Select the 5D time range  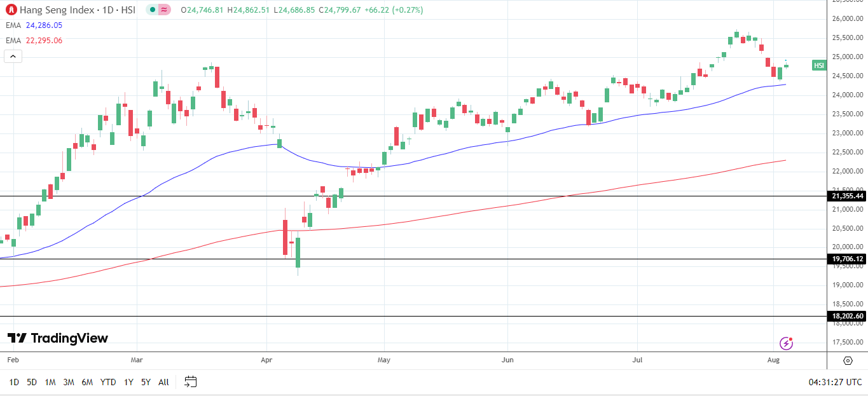click(x=32, y=382)
